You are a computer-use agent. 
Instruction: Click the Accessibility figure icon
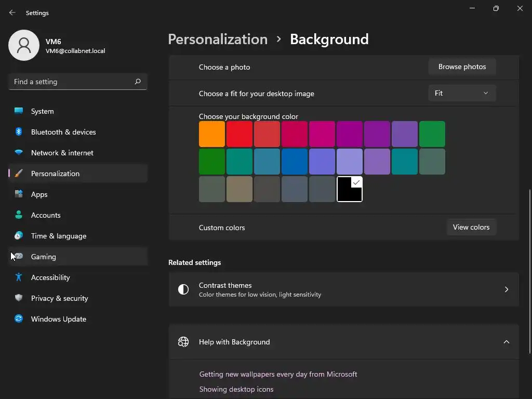[x=19, y=277]
